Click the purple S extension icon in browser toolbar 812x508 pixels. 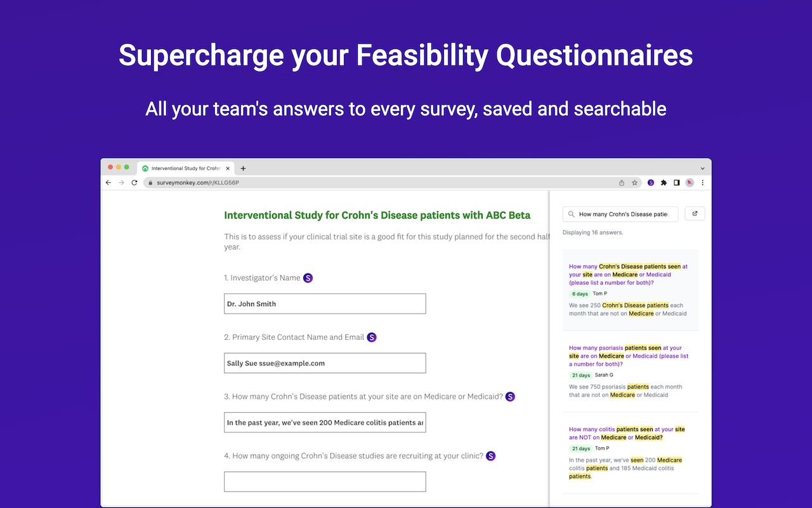651,183
